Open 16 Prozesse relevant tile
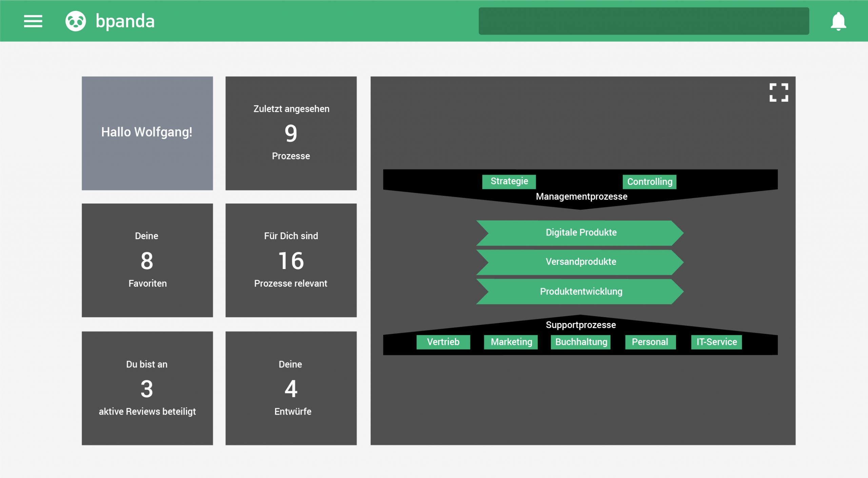 pos(291,260)
